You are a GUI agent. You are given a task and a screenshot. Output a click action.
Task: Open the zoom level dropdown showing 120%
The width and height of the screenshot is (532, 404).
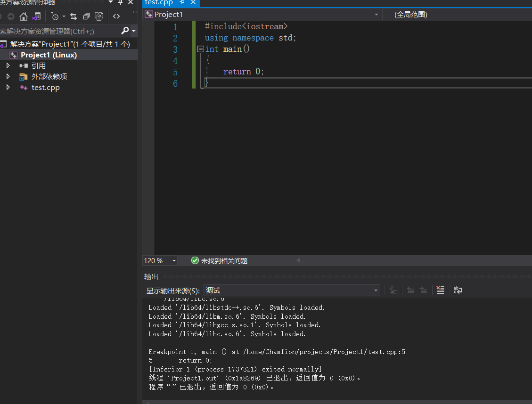(x=173, y=260)
